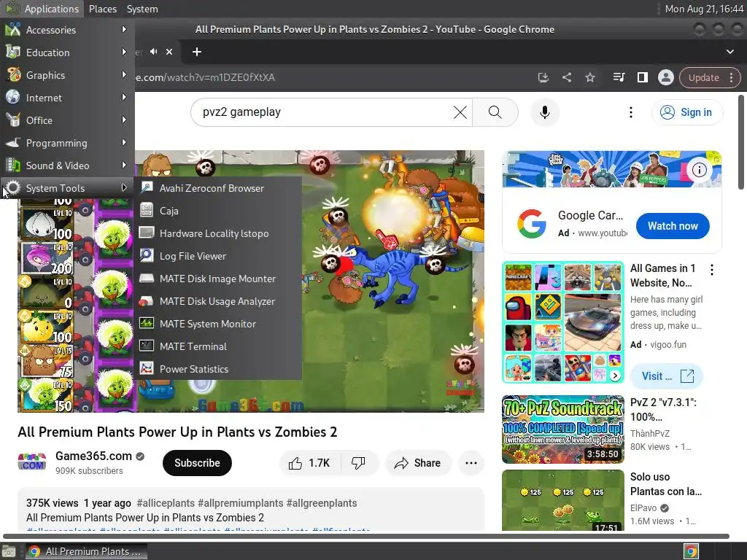Subscribe to Game365.com channel

(x=197, y=463)
